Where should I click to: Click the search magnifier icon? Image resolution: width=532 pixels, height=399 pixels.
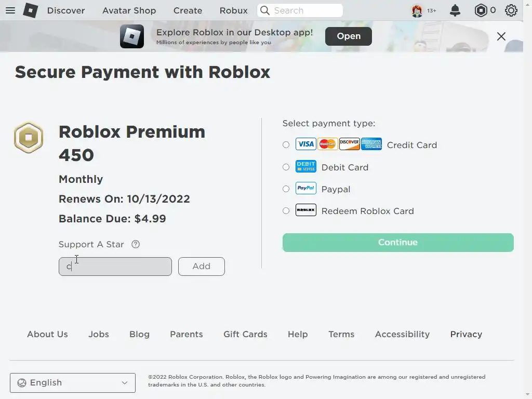point(265,10)
